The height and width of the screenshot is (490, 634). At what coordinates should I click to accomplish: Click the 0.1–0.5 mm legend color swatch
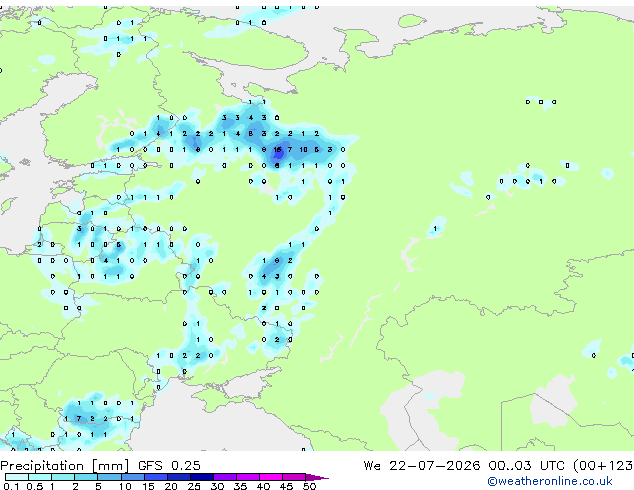pos(17,477)
